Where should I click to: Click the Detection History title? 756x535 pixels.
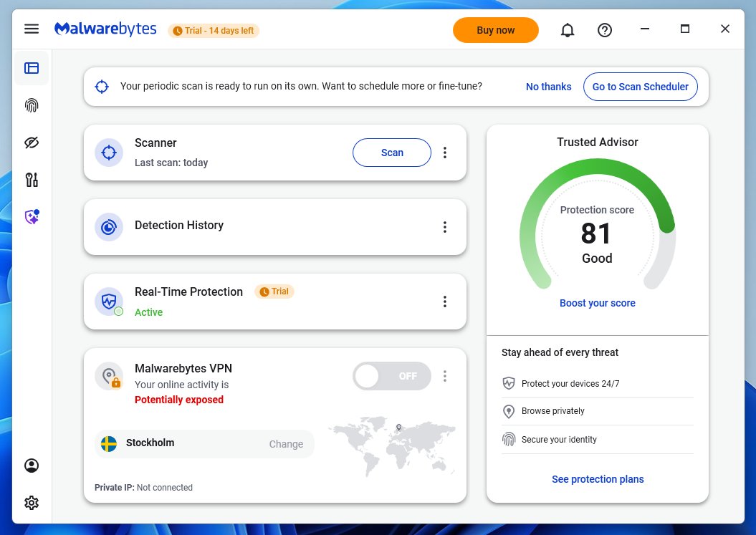coord(179,225)
